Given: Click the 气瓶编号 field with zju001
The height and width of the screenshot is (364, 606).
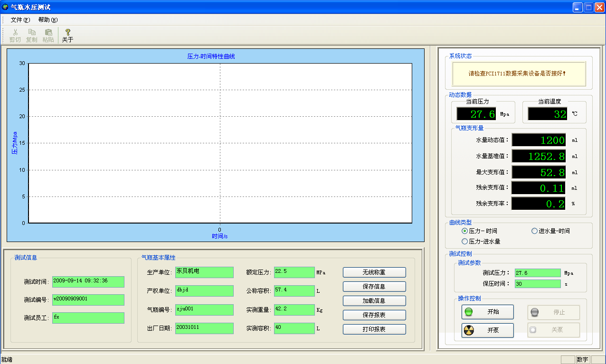Looking at the screenshot, I should (204, 310).
